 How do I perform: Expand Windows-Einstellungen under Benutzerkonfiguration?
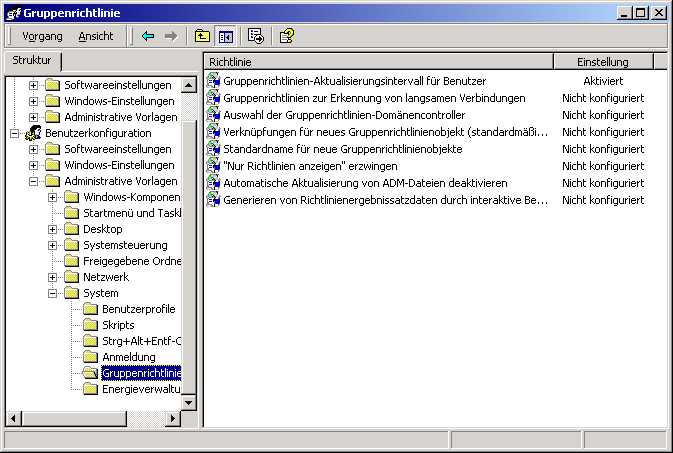[x=33, y=165]
